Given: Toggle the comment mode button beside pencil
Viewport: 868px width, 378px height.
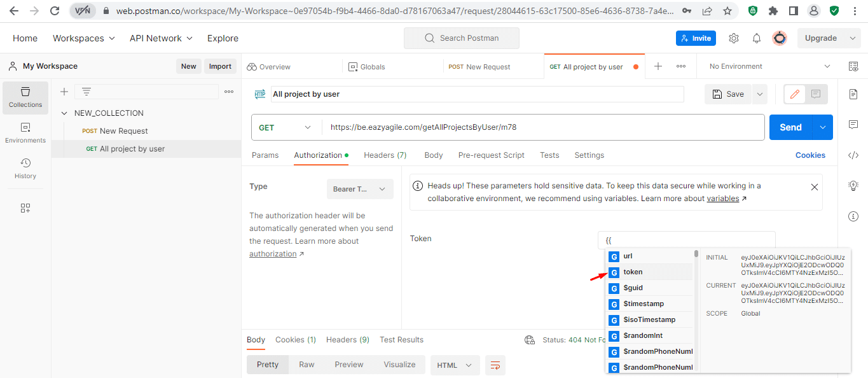Looking at the screenshot, I should tap(816, 94).
